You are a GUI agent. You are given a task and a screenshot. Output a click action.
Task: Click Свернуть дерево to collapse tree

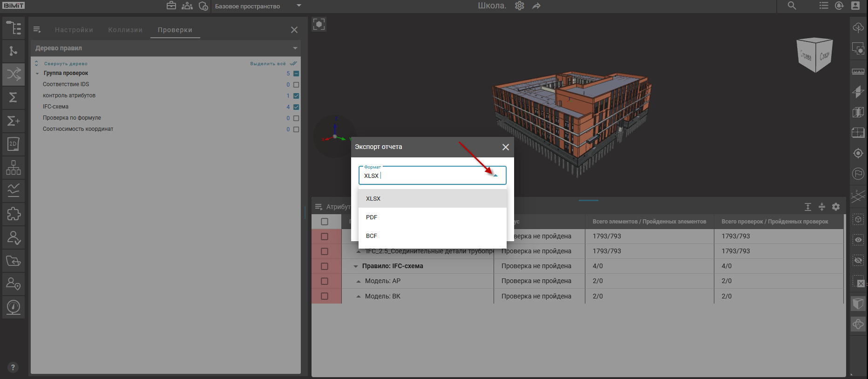tap(66, 64)
